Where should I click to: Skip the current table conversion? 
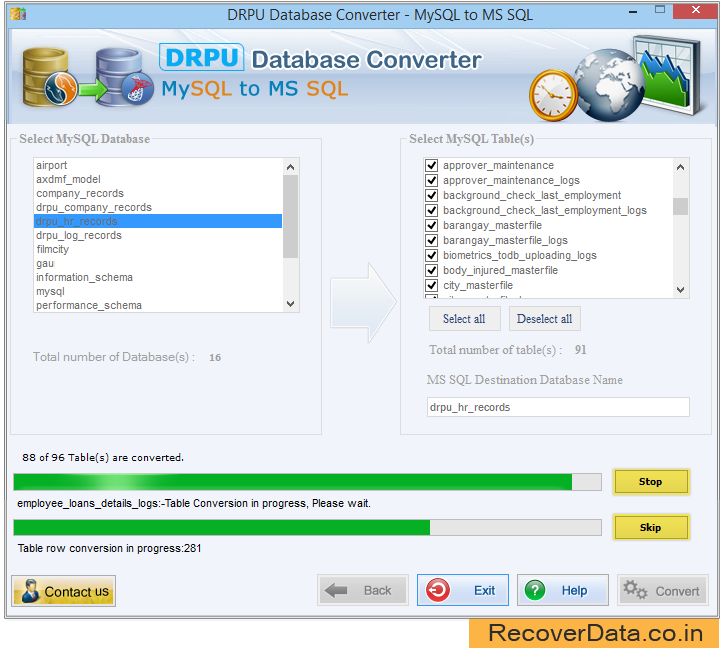tap(651, 527)
